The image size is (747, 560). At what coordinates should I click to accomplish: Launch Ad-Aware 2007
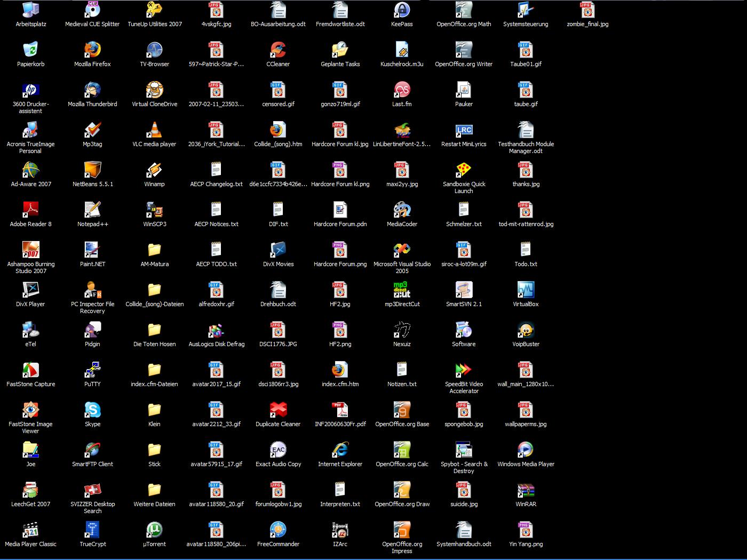pyautogui.click(x=31, y=170)
